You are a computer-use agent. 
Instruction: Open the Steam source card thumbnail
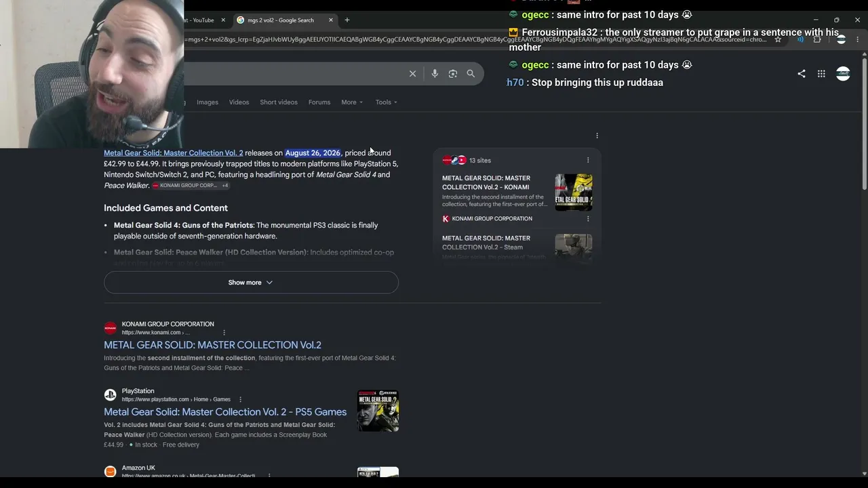574,247
